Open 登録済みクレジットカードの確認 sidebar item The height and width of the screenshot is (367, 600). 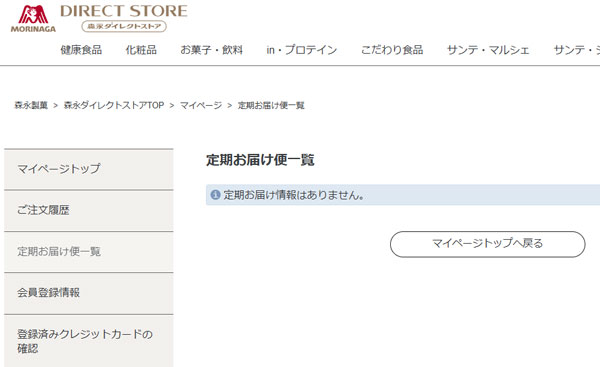[89, 341]
